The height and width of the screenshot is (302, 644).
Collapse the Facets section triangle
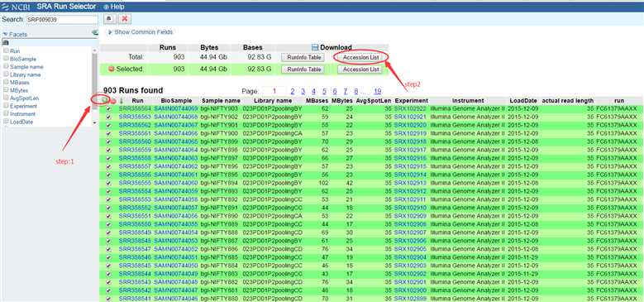(x=5, y=35)
